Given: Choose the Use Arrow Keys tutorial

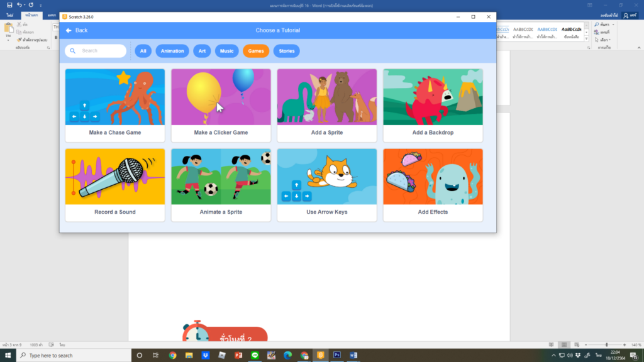Looking at the screenshot, I should (x=327, y=185).
